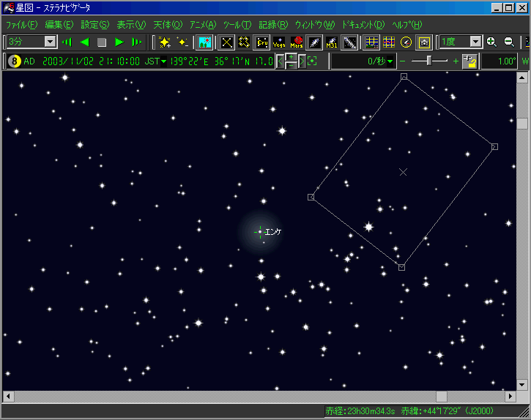Image resolution: width=531 pixels, height=420 pixels.
Task: Expand the JST time zone dropdown arrow
Action: (x=163, y=61)
